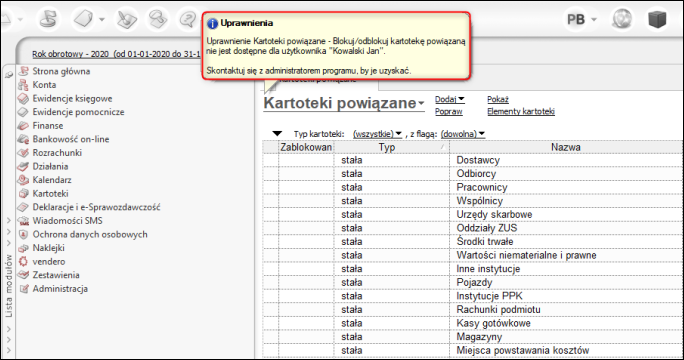Click the Działania module icon
This screenshot has width=684, height=360.
click(23, 166)
